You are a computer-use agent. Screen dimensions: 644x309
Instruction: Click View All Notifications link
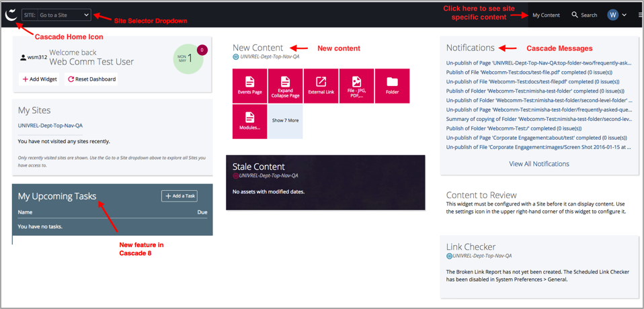click(539, 164)
